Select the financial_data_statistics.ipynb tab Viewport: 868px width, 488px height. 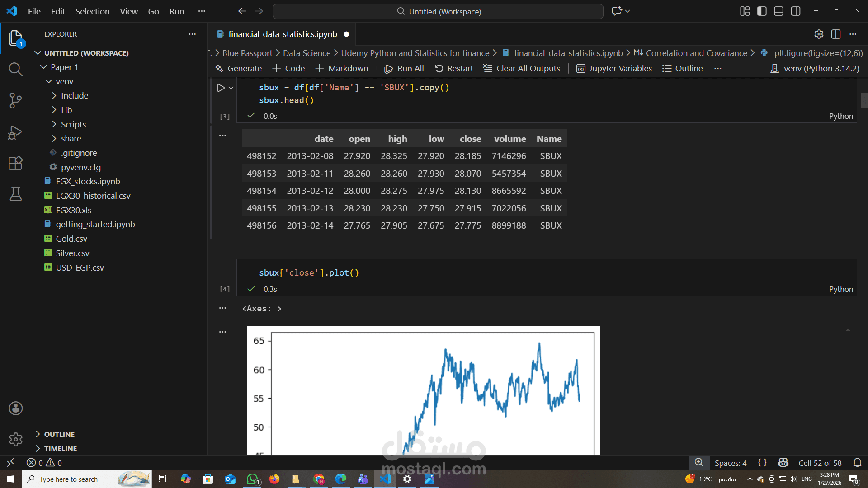pos(283,34)
